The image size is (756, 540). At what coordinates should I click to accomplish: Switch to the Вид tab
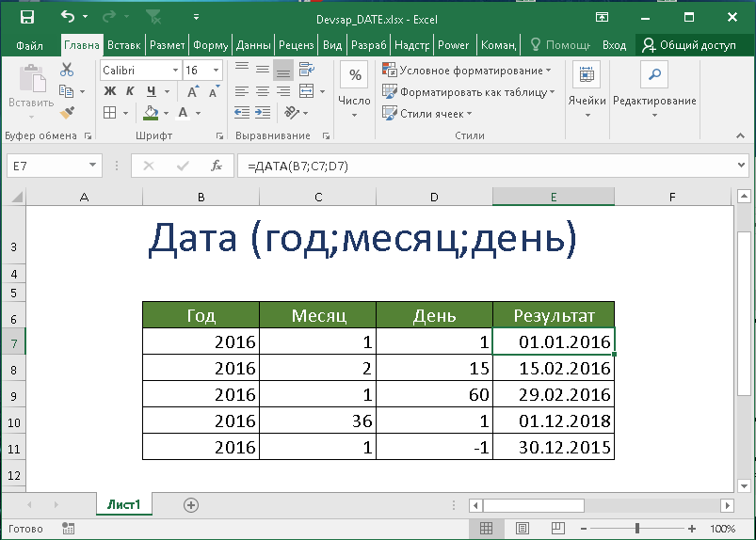(332, 45)
